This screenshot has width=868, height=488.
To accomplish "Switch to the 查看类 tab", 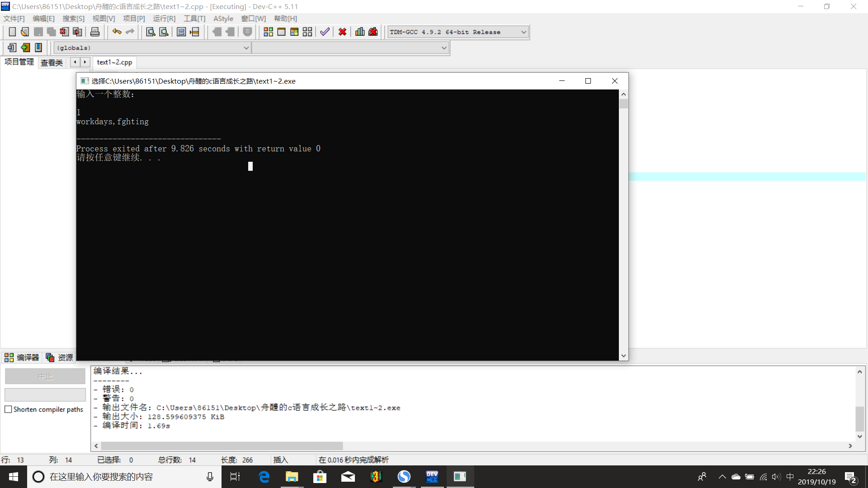I will [52, 62].
